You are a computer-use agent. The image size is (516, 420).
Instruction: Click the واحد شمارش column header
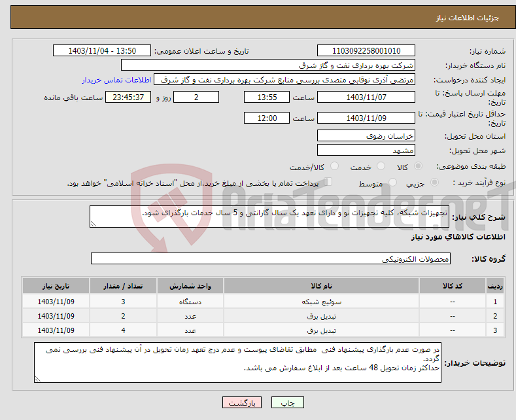tap(190, 286)
